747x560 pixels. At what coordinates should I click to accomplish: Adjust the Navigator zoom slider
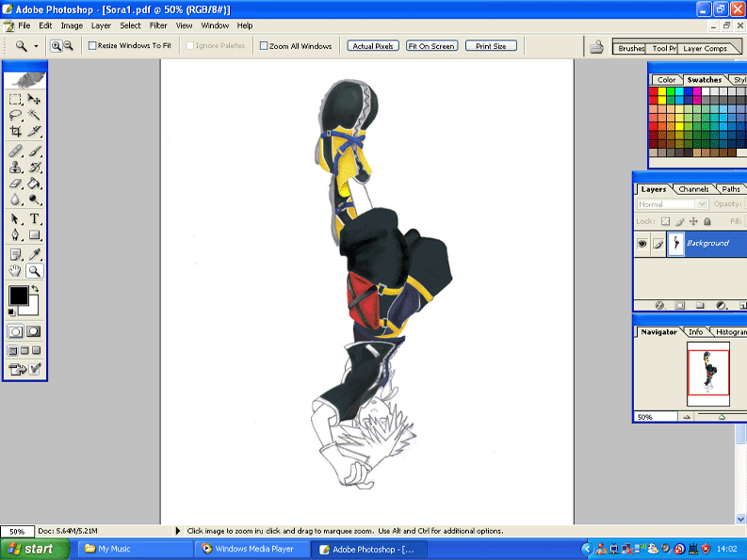(x=722, y=417)
